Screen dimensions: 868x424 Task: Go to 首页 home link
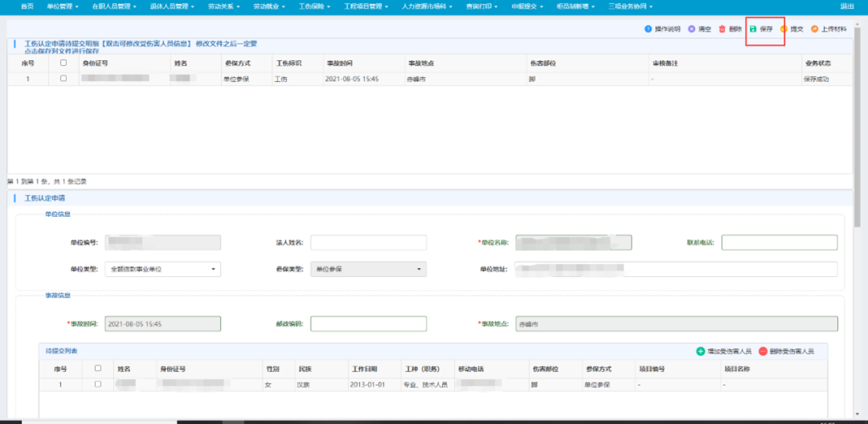[27, 6]
